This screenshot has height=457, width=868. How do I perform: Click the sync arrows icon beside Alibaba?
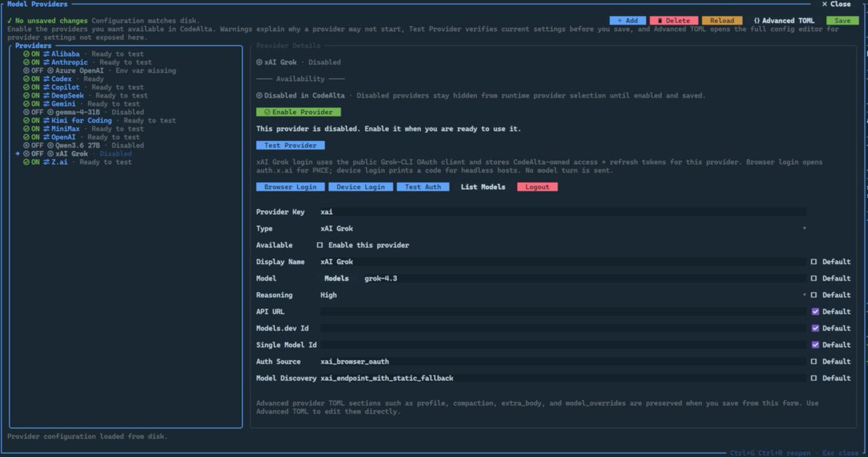tap(46, 54)
